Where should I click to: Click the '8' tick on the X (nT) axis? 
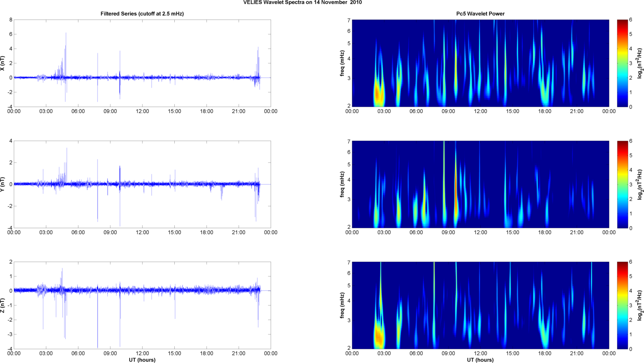point(11,20)
